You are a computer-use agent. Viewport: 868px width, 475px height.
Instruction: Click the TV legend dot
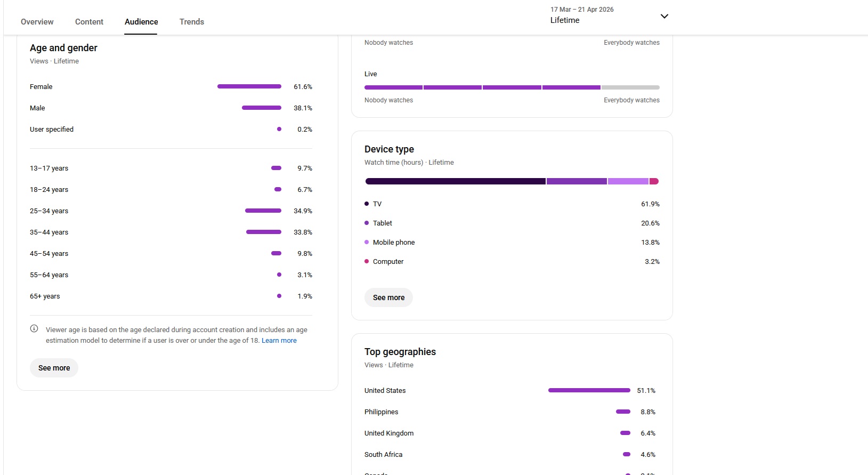click(367, 204)
